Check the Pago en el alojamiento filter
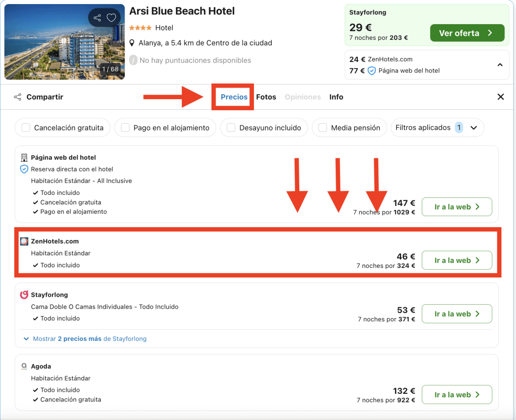 [125, 128]
